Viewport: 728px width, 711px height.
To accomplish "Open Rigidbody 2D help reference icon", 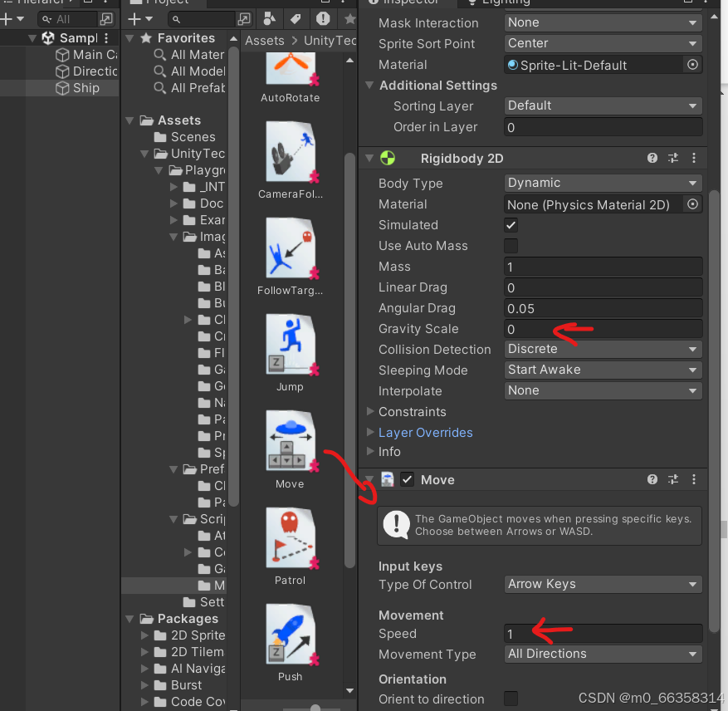I will click(x=652, y=158).
